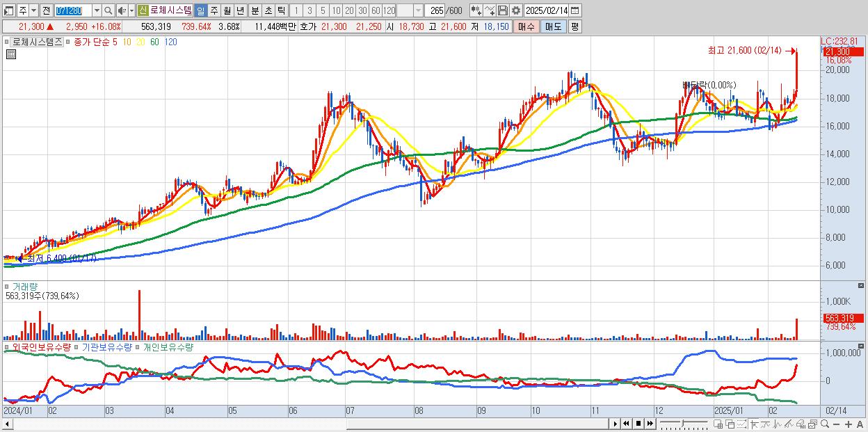Select the 주 weekly period button
The image size is (868, 432).
(214, 10)
